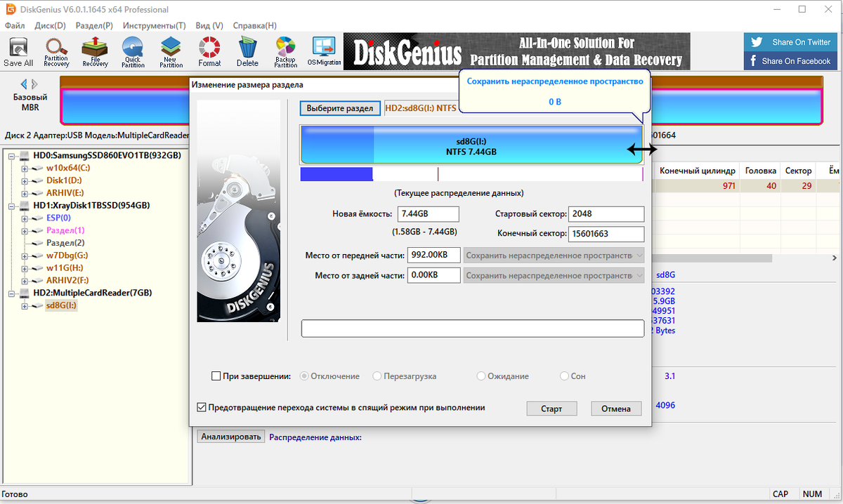843x504 pixels.
Task: Select the Ожидание radio option
Action: click(481, 376)
